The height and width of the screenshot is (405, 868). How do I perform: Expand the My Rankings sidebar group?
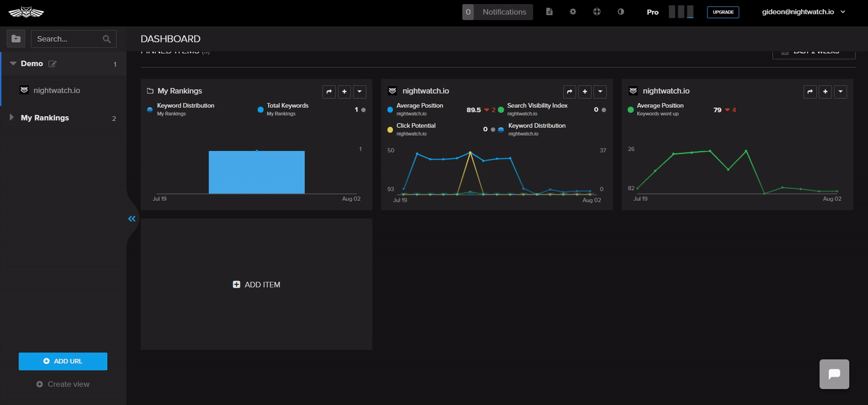pyautogui.click(x=12, y=118)
